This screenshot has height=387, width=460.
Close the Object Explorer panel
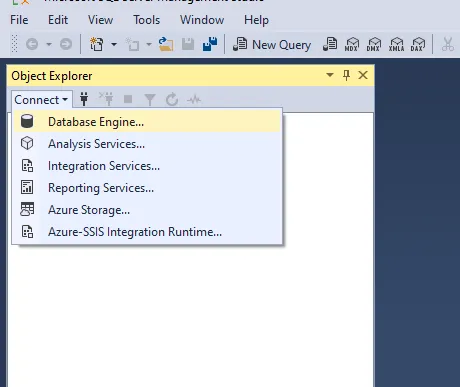tap(363, 75)
